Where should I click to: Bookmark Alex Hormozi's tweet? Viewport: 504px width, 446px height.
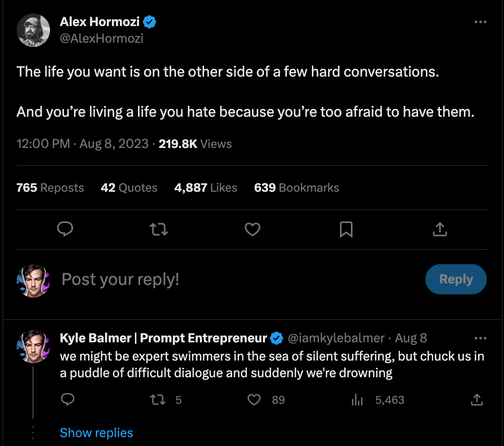point(346,229)
